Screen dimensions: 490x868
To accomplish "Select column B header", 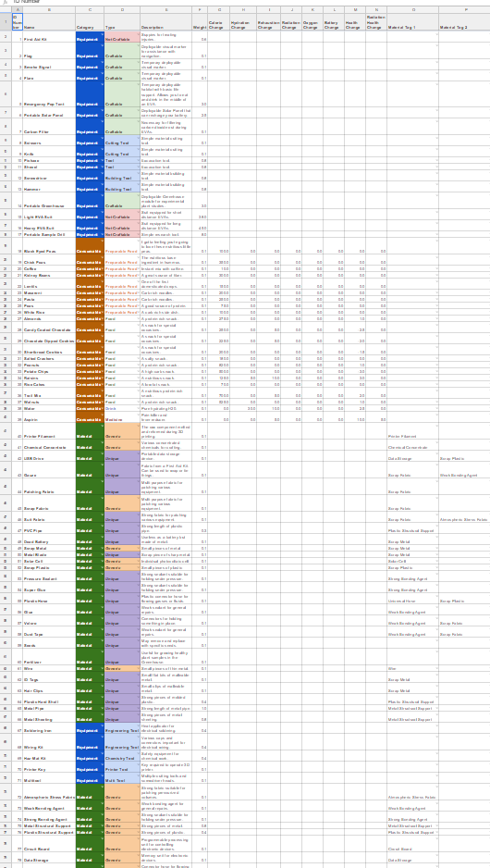I will tap(48, 9).
